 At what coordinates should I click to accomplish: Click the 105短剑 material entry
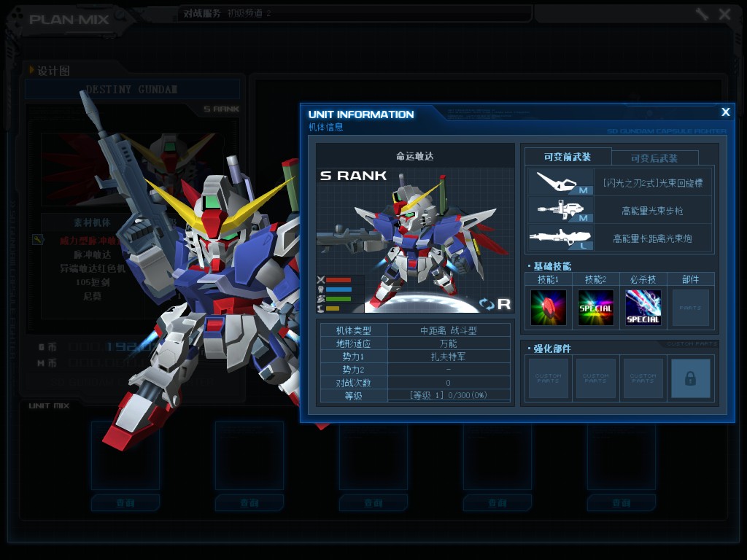click(x=93, y=282)
